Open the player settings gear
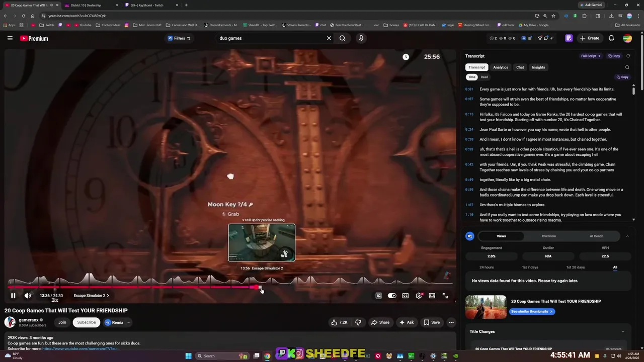This screenshot has height=362, width=644. tap(419, 296)
